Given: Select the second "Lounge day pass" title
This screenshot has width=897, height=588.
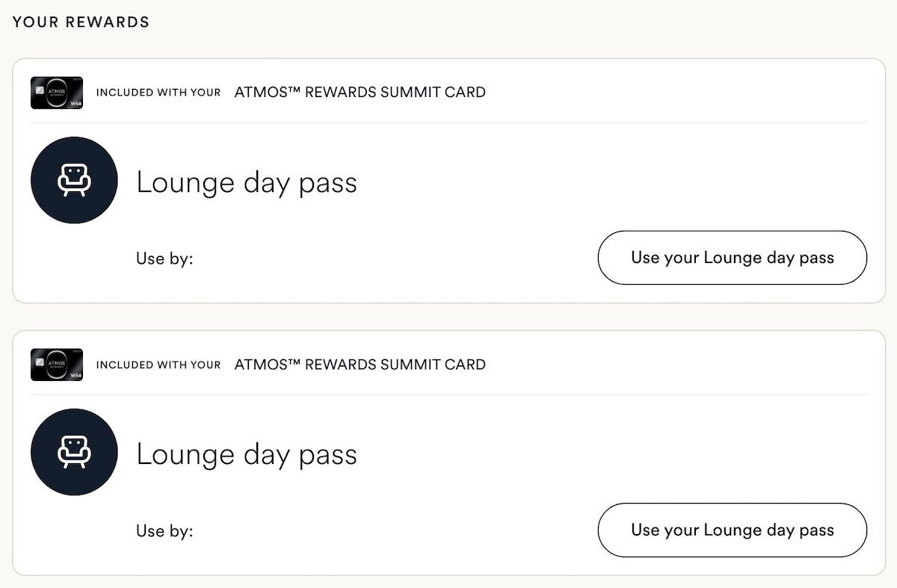Looking at the screenshot, I should 246,455.
